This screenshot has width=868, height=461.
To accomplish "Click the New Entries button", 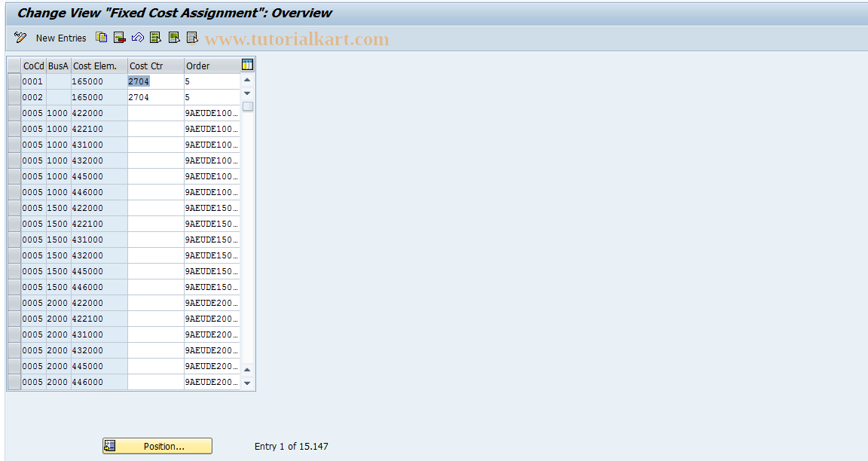I will pyautogui.click(x=61, y=38).
